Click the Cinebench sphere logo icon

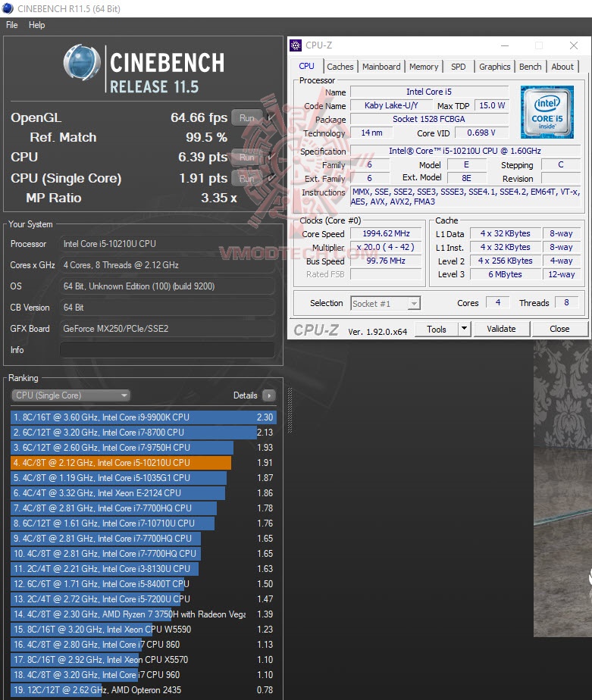(82, 63)
